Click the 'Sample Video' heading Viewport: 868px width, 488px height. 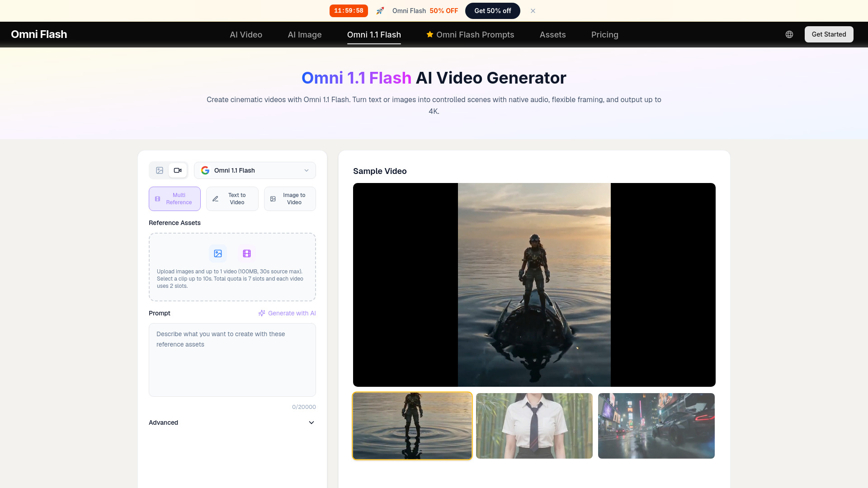pyautogui.click(x=380, y=171)
